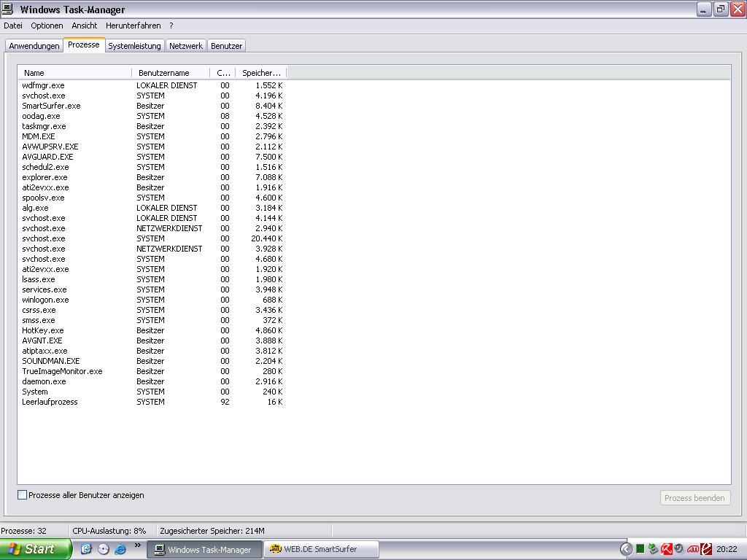Click the green CPU meter tray icon
The width and height of the screenshot is (747, 560).
pyautogui.click(x=640, y=549)
